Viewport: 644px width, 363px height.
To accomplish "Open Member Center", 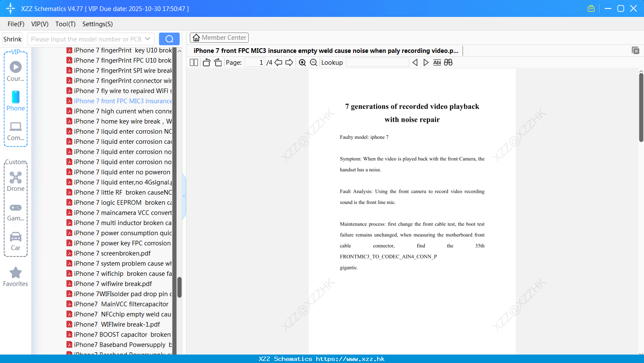I will coord(219,38).
